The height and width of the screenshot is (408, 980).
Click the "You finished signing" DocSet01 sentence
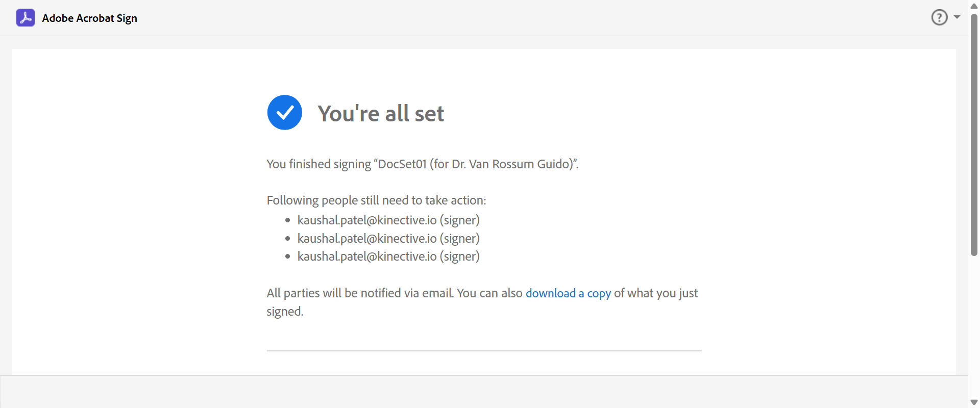pos(422,164)
